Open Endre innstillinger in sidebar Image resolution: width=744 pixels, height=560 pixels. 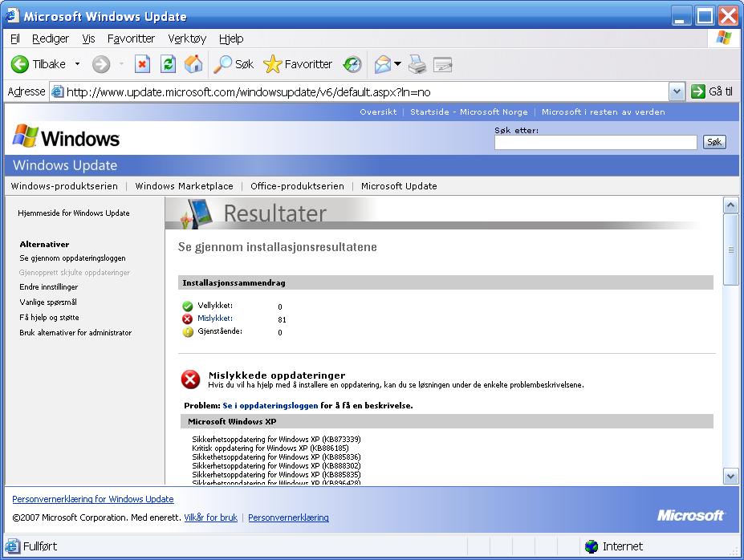pyautogui.click(x=48, y=287)
